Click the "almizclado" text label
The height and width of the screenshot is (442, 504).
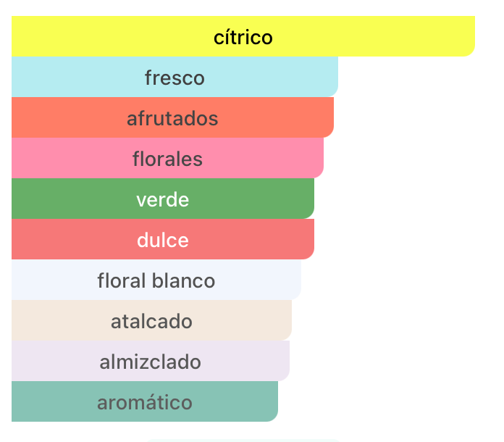[151, 362]
